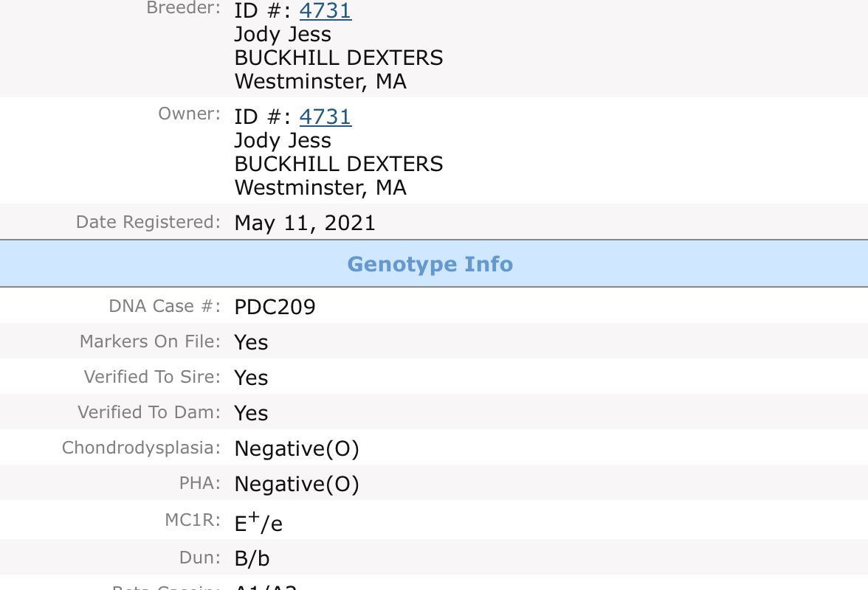Viewport: 868px width, 590px height.
Task: Click BUCKHILL DEXTERS under Breeder
Action: (x=338, y=58)
